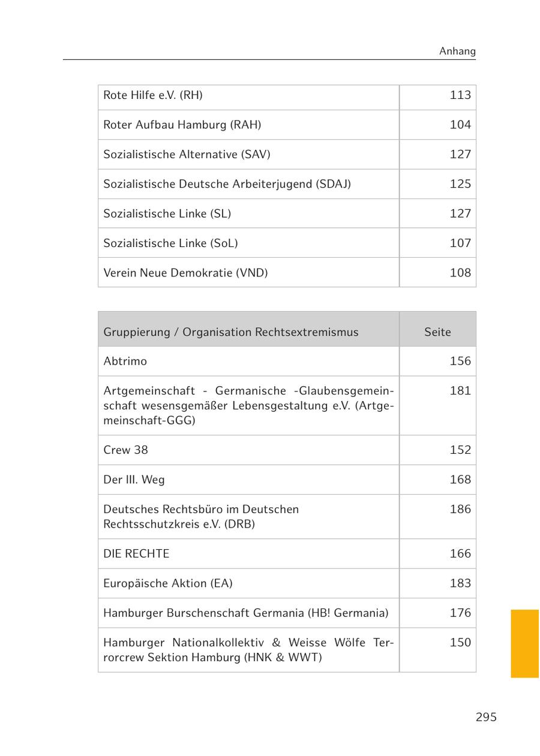This screenshot has height=756, width=540.
Task: Click the page number 295 footer
Action: 486,718
